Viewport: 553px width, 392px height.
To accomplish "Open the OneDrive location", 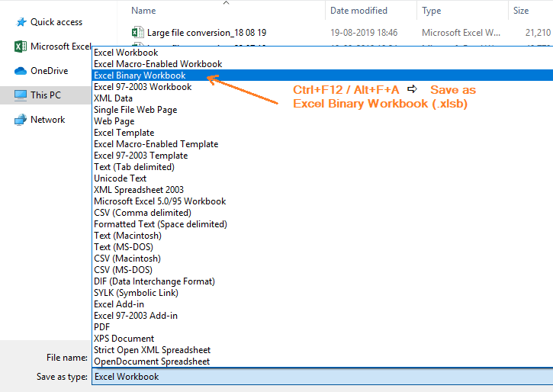I will click(50, 71).
